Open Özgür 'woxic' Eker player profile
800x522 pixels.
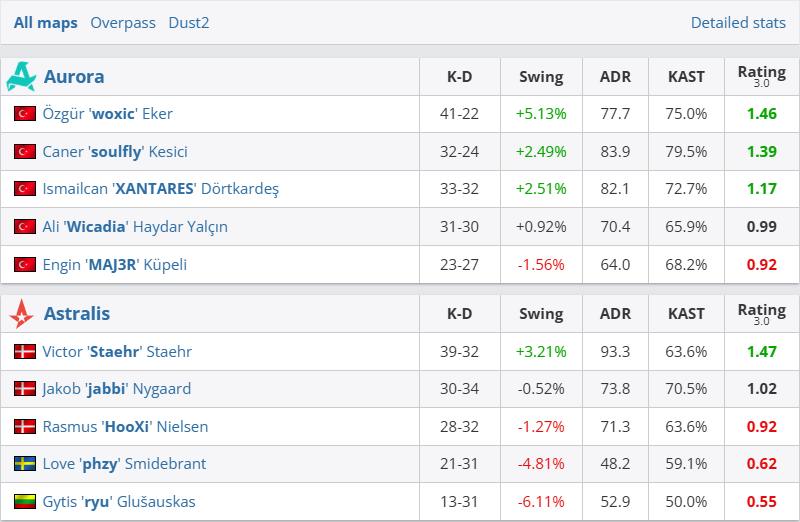[108, 114]
